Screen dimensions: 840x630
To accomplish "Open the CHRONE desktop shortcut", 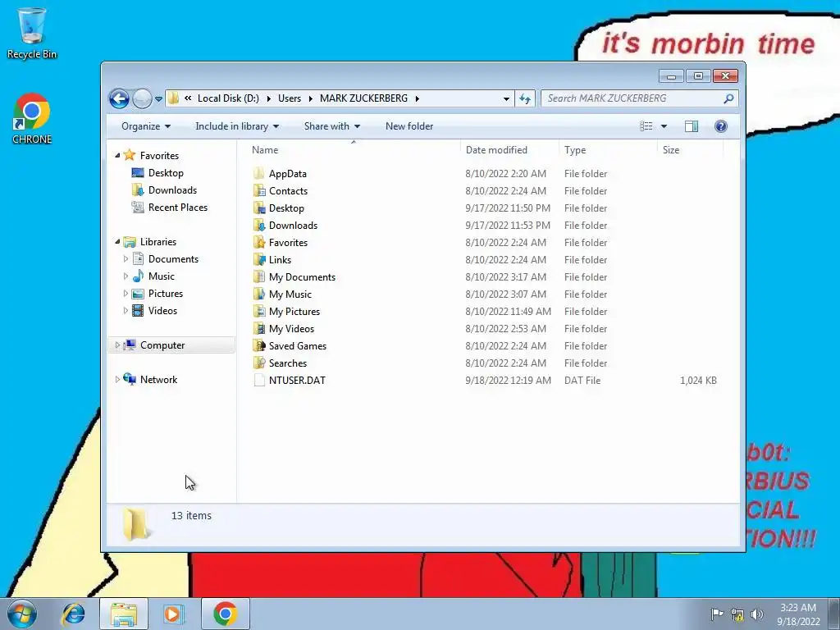I will click(x=32, y=119).
